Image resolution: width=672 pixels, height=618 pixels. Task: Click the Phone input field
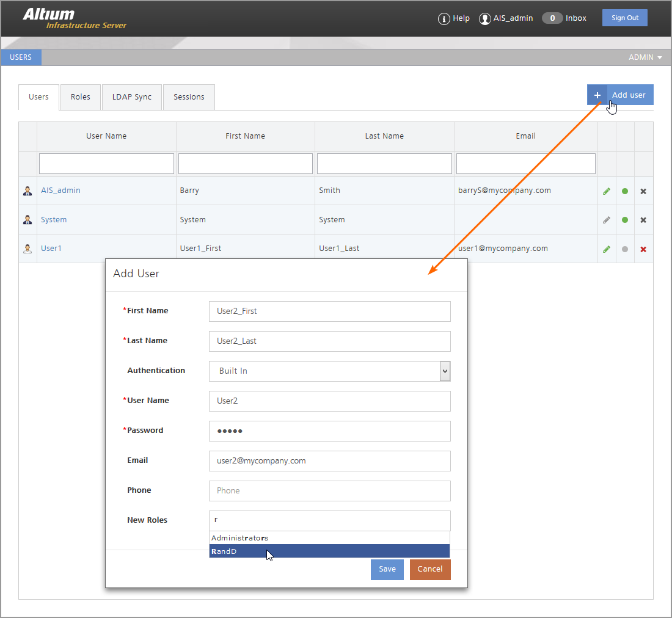[329, 491]
